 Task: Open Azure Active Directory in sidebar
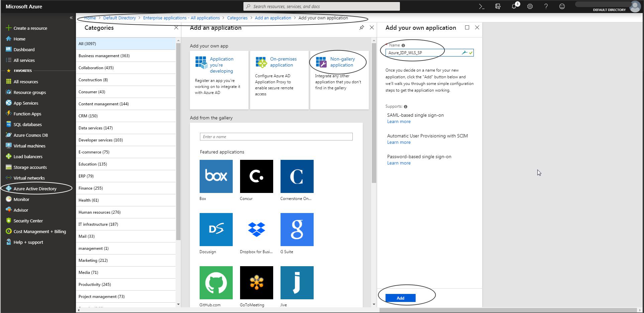35,189
